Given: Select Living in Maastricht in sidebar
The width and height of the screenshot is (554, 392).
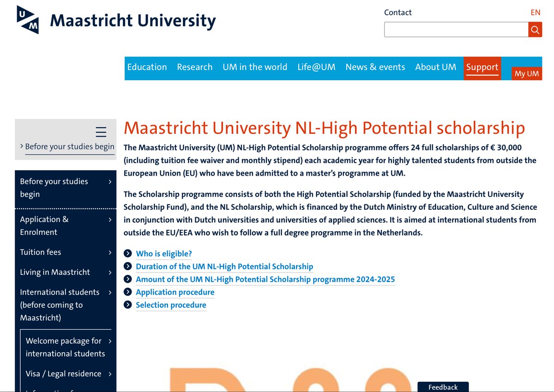Looking at the screenshot, I should click(55, 272).
